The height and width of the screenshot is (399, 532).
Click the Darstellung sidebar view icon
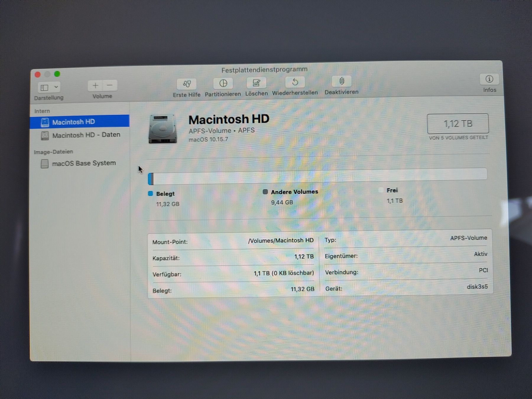tap(44, 87)
